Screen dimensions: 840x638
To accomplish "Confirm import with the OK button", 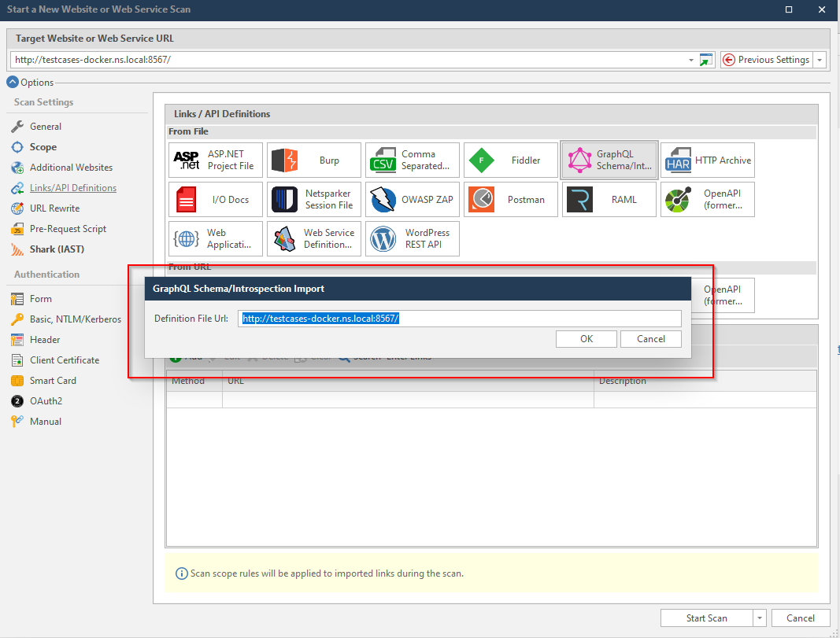I will click(586, 339).
